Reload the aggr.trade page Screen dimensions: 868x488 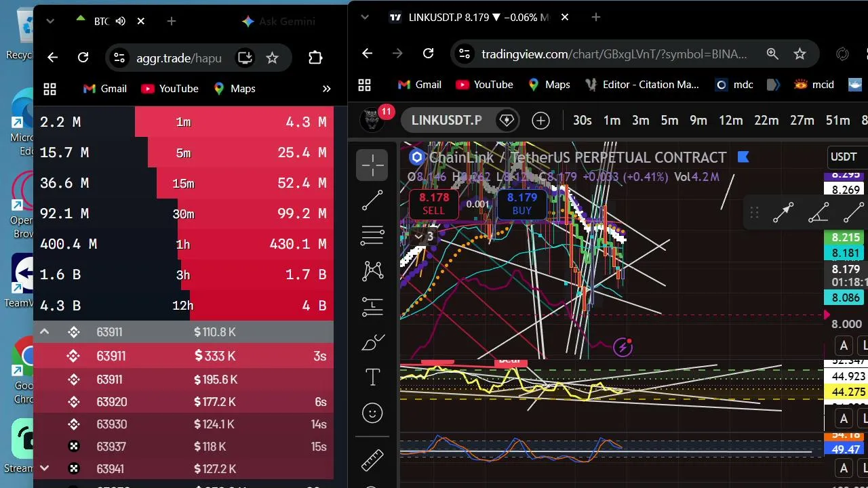point(83,58)
